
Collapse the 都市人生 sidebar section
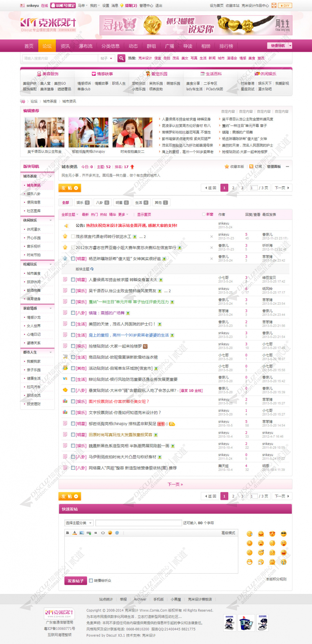coord(51,352)
